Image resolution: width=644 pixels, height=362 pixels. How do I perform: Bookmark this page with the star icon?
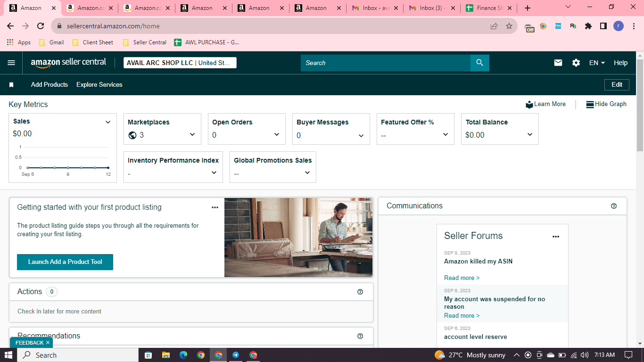pyautogui.click(x=509, y=26)
